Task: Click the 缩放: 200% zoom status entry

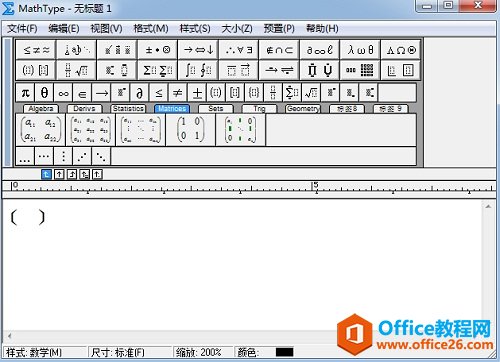Action: pos(199,352)
